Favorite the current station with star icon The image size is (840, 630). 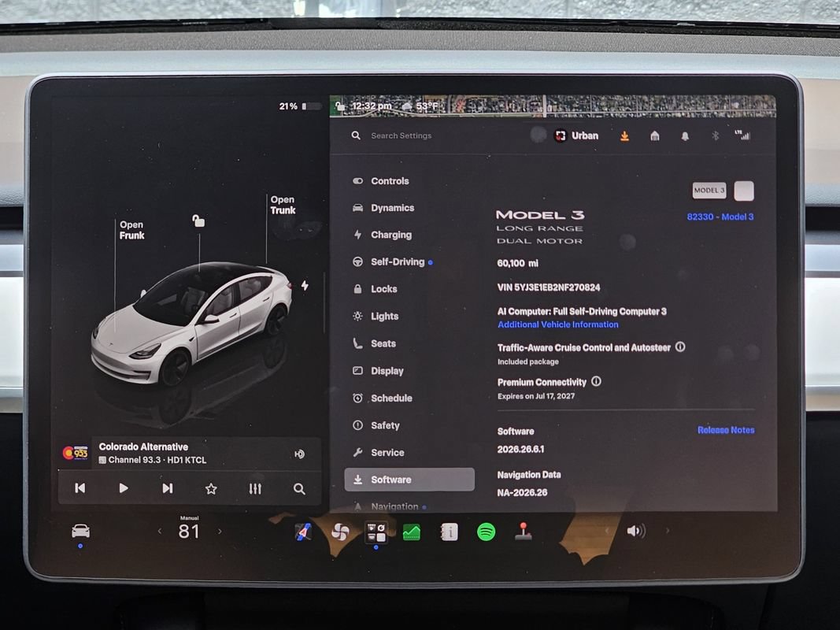[211, 488]
